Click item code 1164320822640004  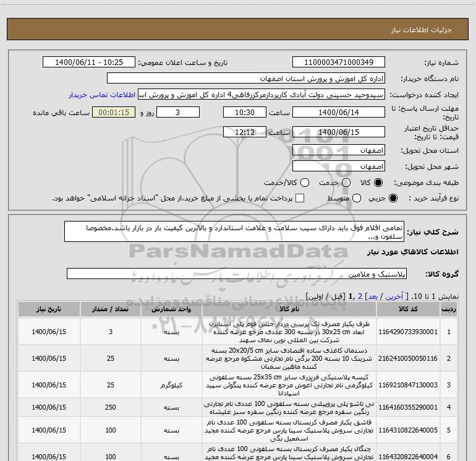[x=408, y=457]
